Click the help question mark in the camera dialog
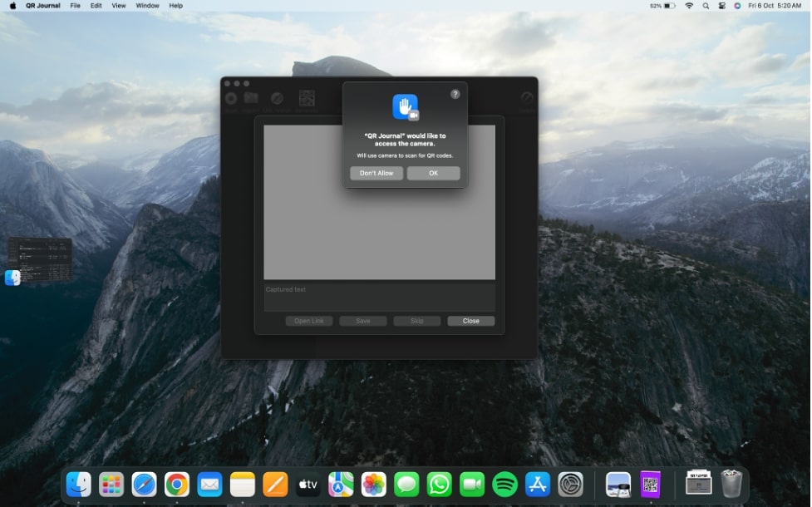The height and width of the screenshot is (507, 812). tap(455, 94)
